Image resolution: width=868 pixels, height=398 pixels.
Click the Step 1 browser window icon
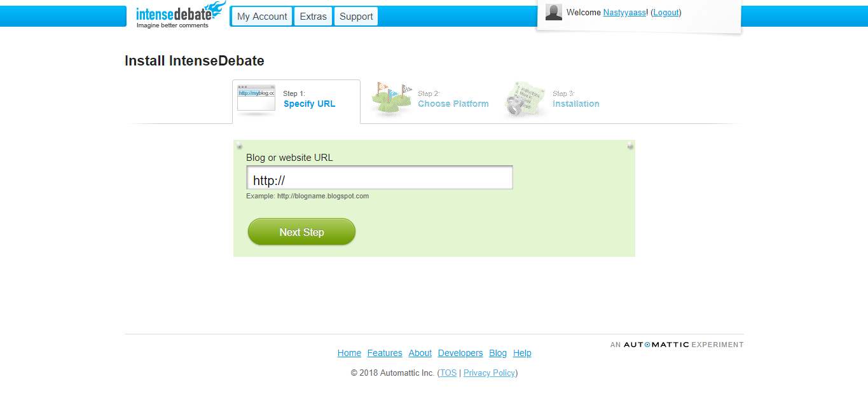[256, 99]
